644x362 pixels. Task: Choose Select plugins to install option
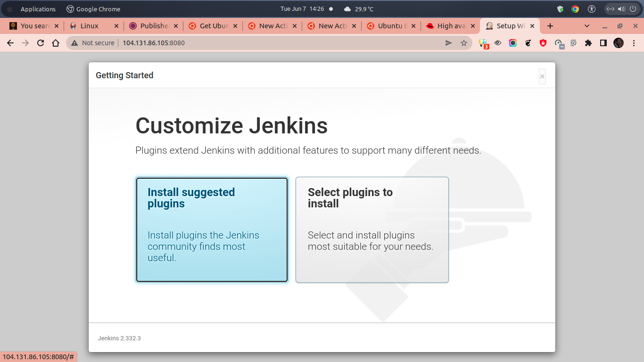pos(372,230)
